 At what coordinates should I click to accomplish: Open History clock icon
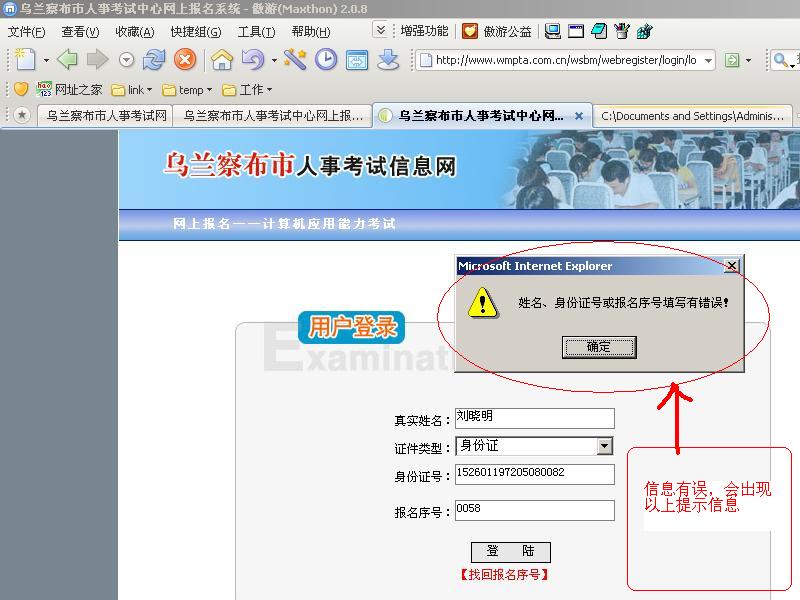pos(326,60)
